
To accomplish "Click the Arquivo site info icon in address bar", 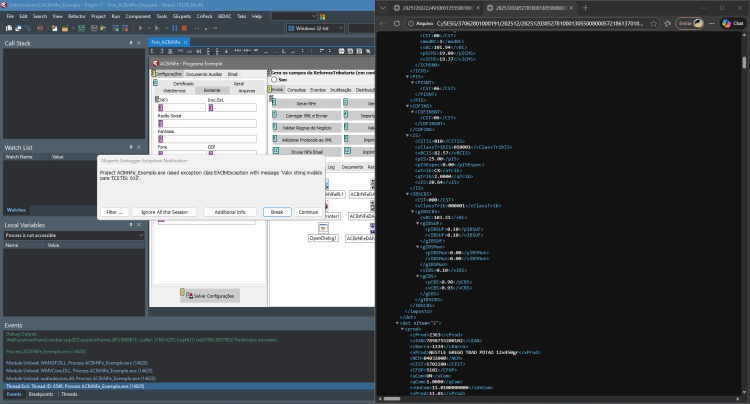I will point(410,23).
